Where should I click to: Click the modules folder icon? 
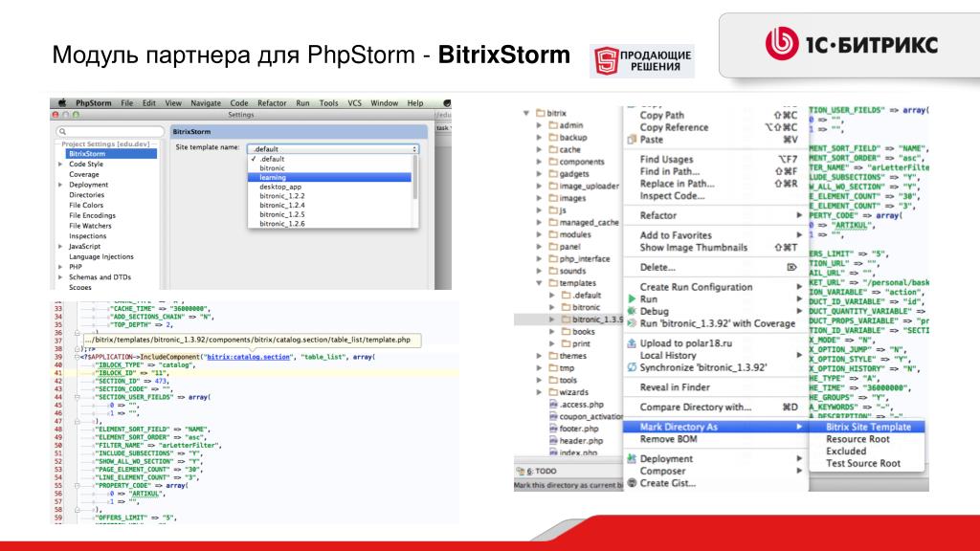[553, 235]
